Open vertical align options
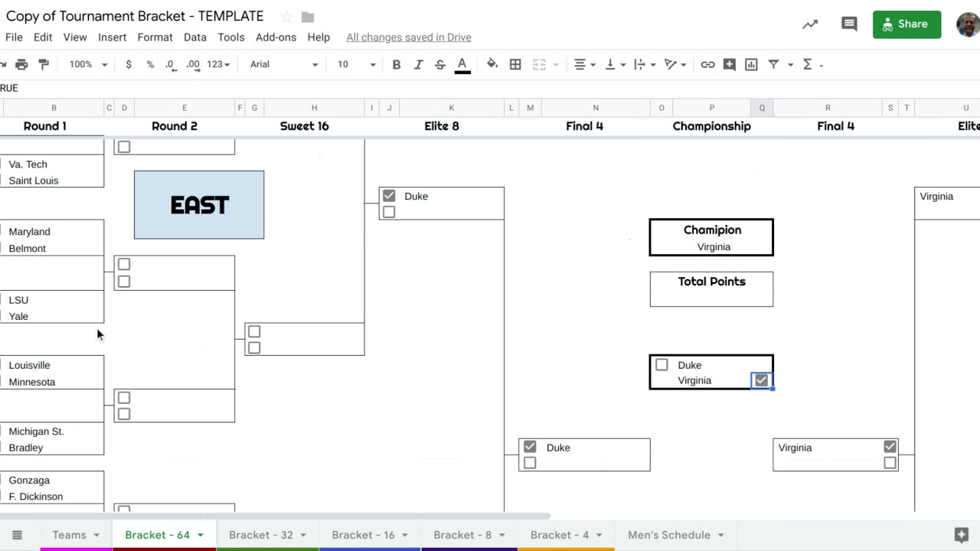The image size is (980, 551). (x=615, y=64)
